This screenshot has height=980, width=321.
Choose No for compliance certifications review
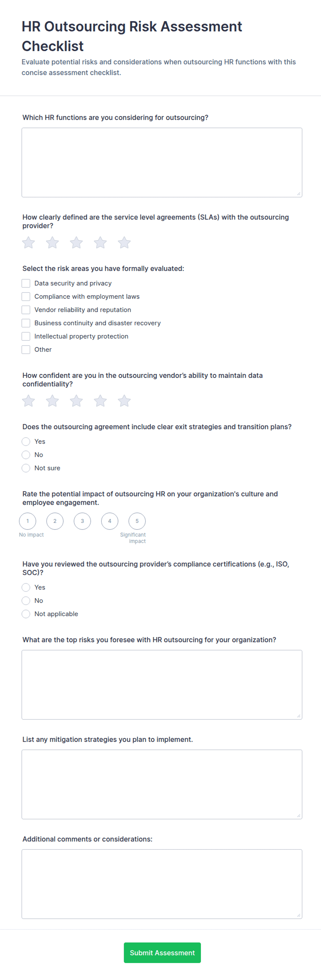click(x=26, y=600)
